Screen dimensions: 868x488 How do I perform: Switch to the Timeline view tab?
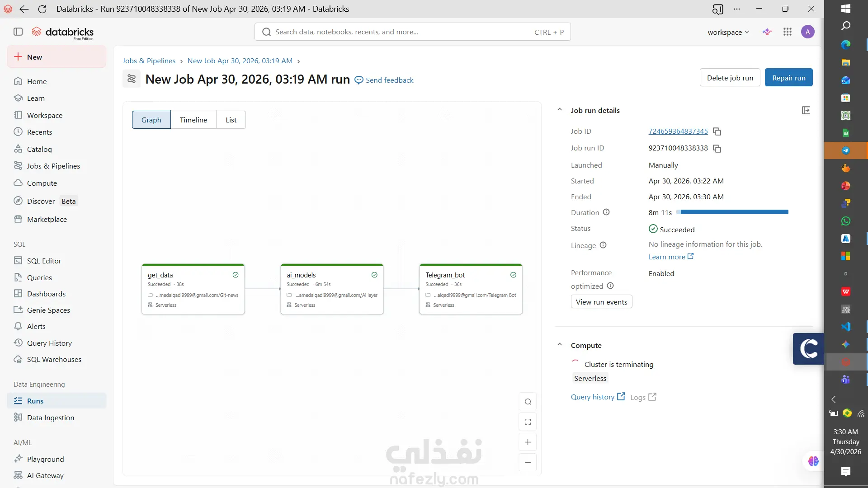pos(193,120)
